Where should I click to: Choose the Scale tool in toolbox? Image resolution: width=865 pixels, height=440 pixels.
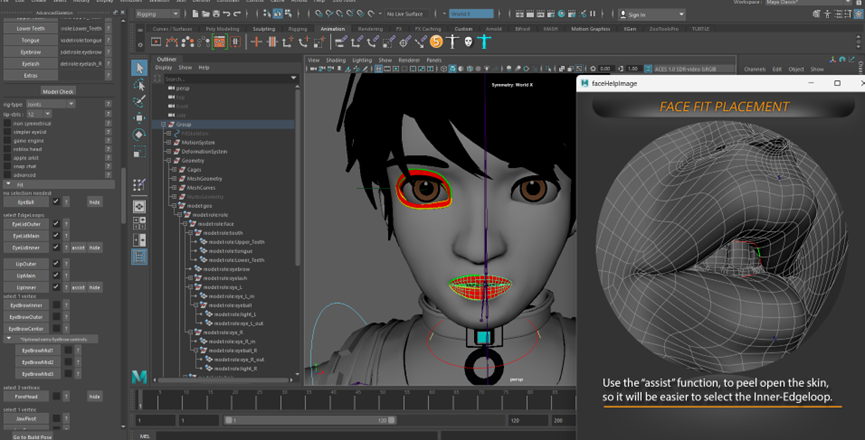[139, 151]
